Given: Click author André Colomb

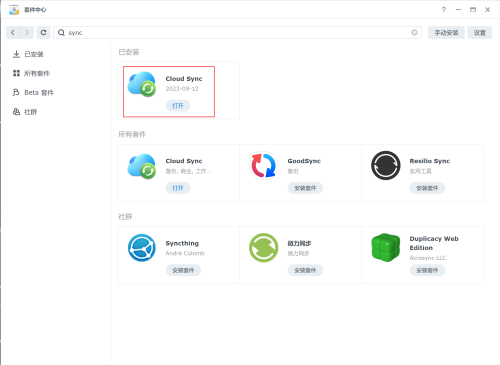Looking at the screenshot, I should [x=185, y=253].
